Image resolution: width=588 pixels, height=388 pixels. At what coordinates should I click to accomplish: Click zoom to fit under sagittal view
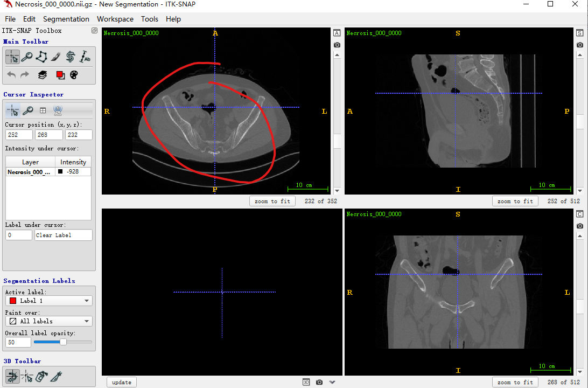click(515, 201)
